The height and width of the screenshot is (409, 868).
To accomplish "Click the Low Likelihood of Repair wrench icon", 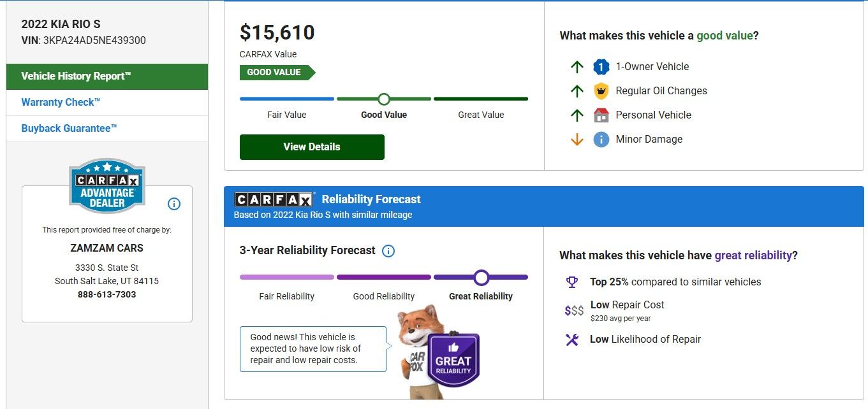I will click(x=571, y=340).
